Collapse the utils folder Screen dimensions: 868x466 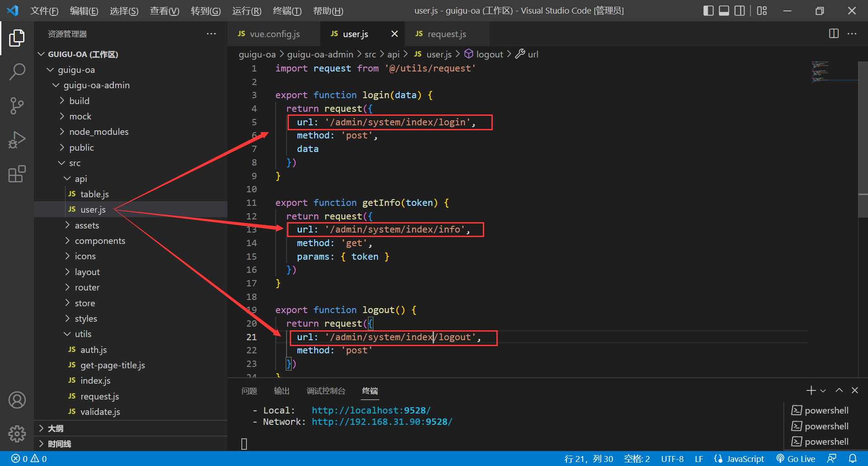83,334
